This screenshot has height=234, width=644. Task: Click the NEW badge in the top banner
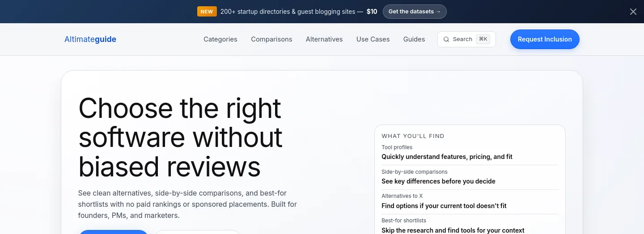(x=207, y=12)
